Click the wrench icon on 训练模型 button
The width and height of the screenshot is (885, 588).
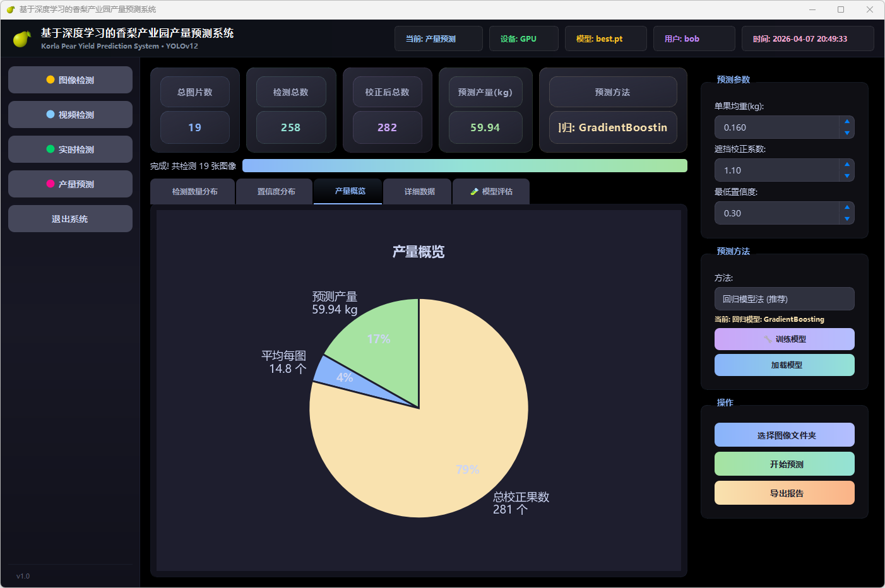point(768,339)
